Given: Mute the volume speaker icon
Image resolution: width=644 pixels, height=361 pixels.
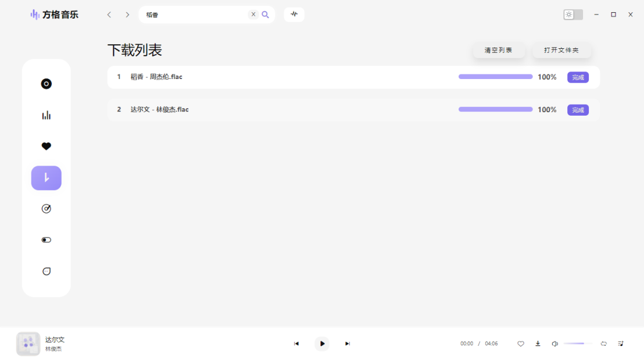Looking at the screenshot, I should pyautogui.click(x=554, y=344).
